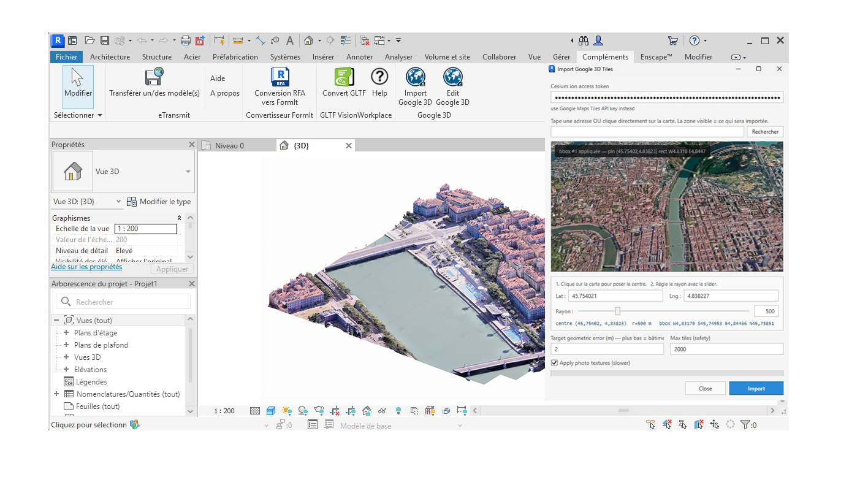Image resolution: width=868 pixels, height=477 pixels.
Task: Expand Elévations tree node
Action: tap(66, 370)
